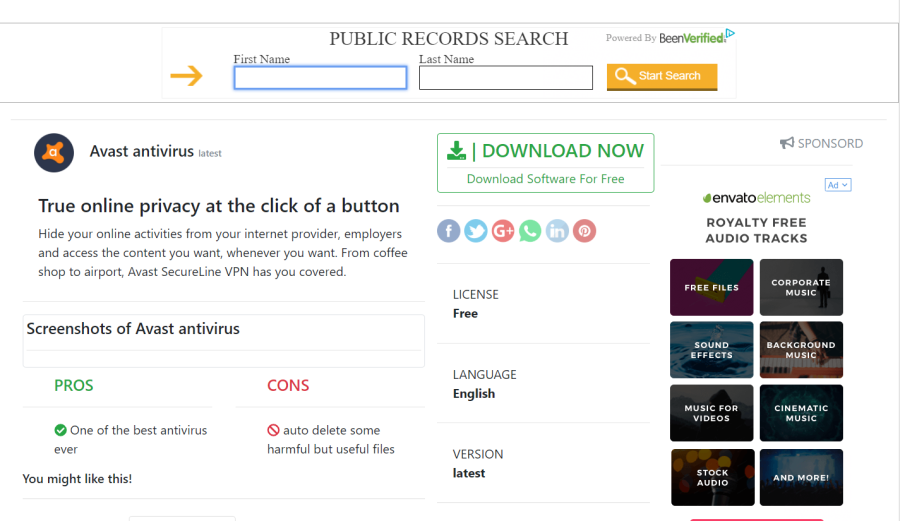
Task: Open the Background Music tile
Action: coord(801,350)
